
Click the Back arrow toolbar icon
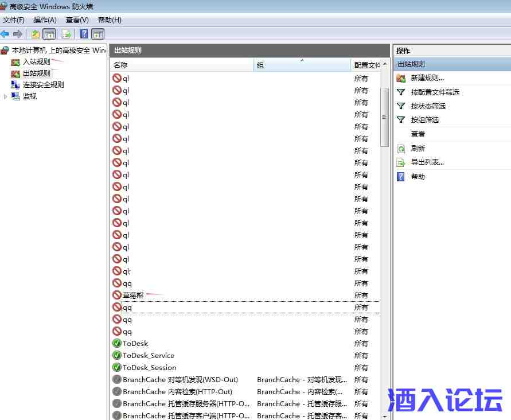[x=5, y=34]
